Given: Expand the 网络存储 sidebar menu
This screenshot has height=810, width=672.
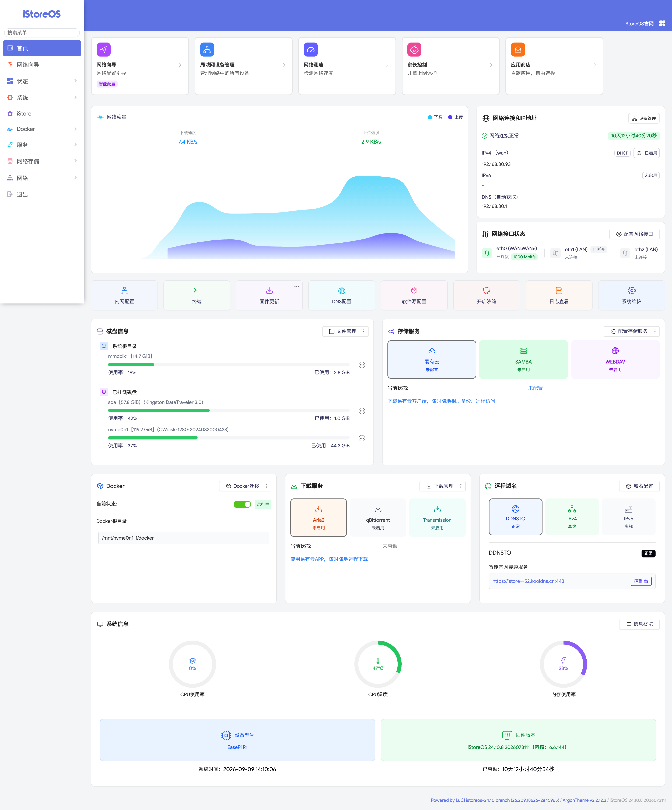Looking at the screenshot, I should coord(42,161).
